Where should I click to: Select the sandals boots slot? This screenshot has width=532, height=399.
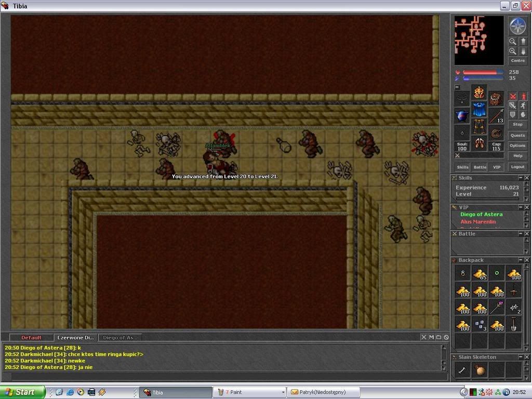479,143
